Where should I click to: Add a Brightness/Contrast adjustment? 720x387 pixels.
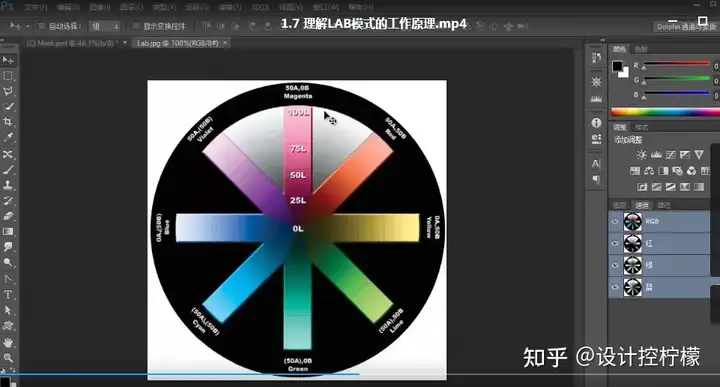[x=641, y=155]
